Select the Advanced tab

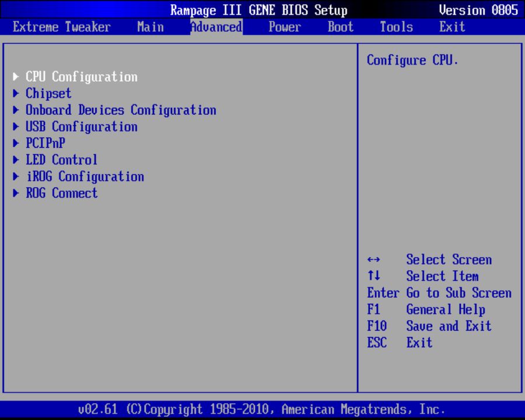pos(216,27)
